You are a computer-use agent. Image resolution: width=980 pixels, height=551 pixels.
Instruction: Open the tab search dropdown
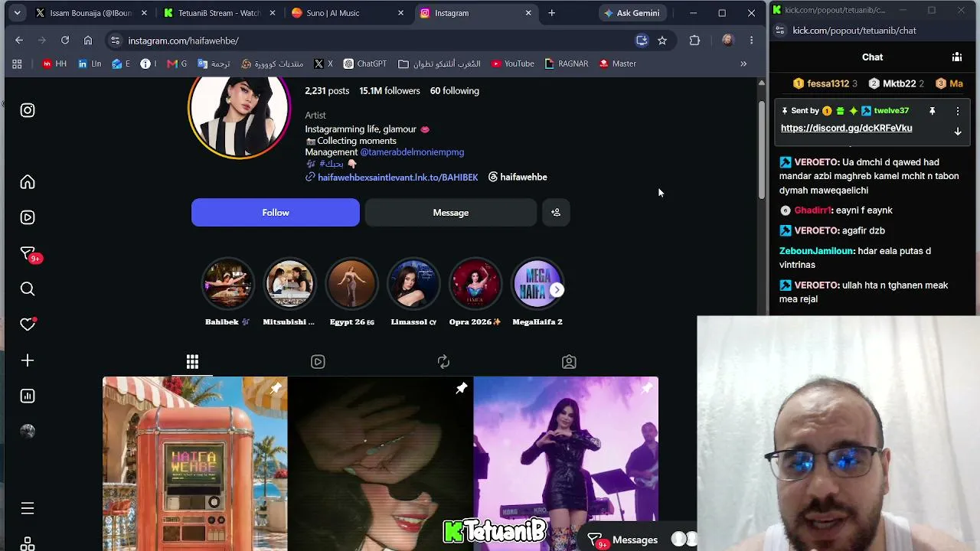coord(17,13)
